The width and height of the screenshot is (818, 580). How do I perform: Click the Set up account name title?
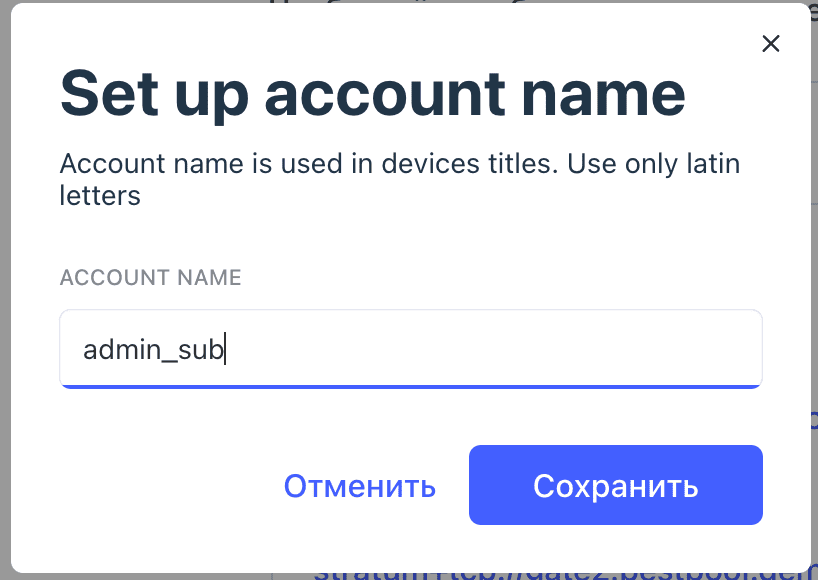point(373,92)
